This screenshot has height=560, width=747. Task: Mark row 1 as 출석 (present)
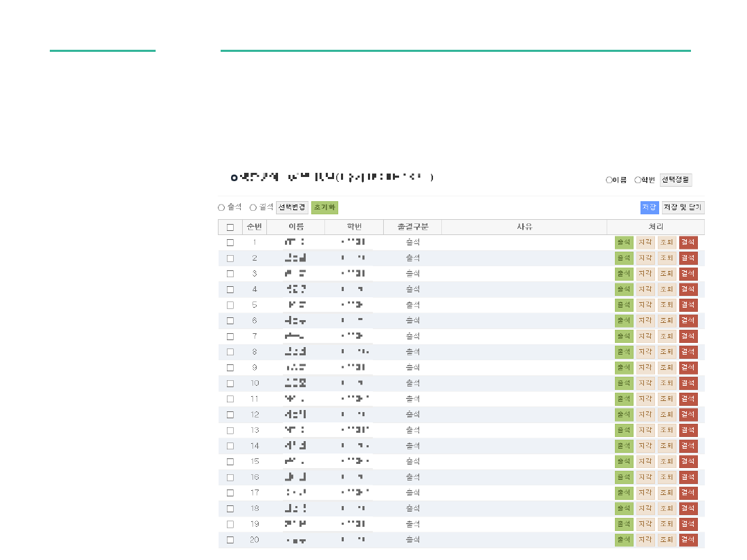[623, 243]
